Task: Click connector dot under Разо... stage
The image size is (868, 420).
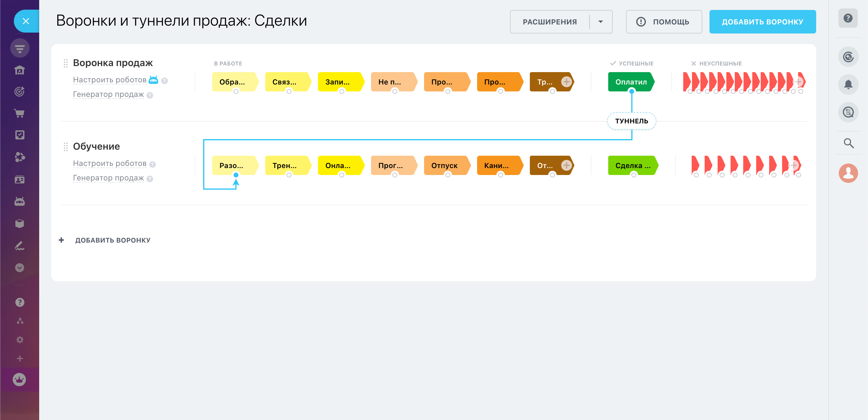Action: [236, 175]
